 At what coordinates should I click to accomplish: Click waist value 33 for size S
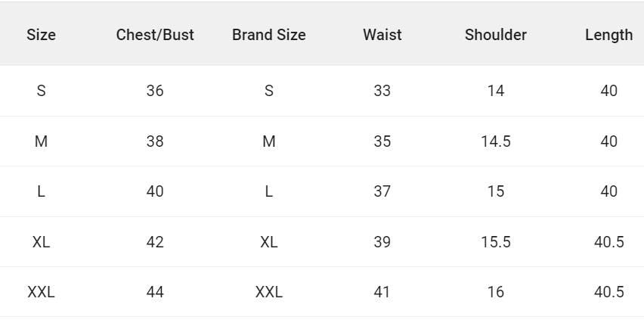pyautogui.click(x=382, y=91)
